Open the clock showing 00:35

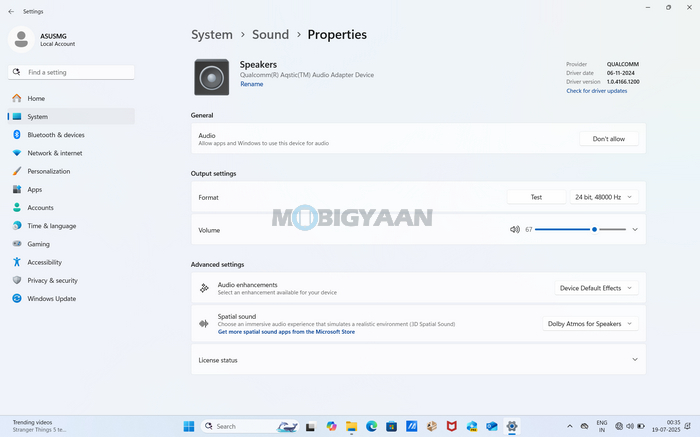click(666, 426)
